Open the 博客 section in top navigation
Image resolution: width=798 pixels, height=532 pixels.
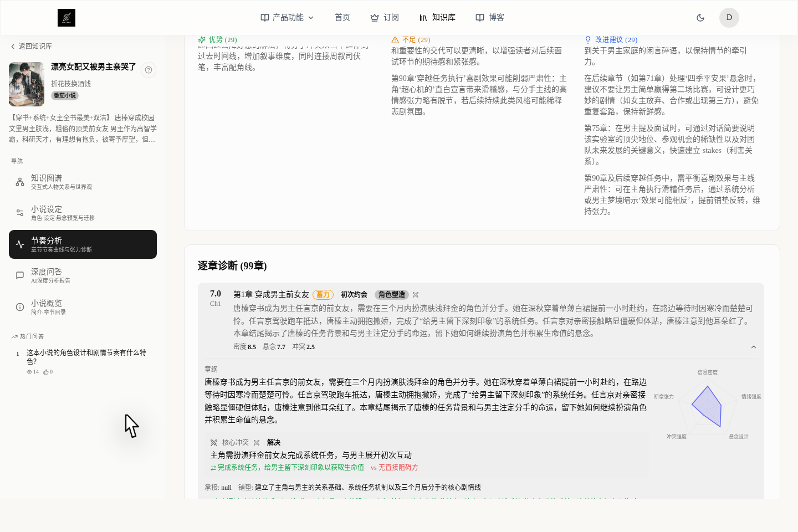pyautogui.click(x=490, y=17)
